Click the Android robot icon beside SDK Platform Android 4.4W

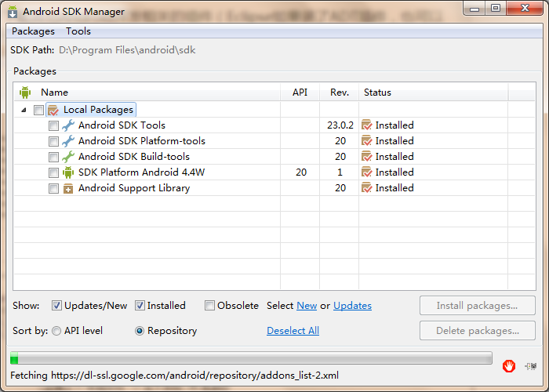[68, 172]
